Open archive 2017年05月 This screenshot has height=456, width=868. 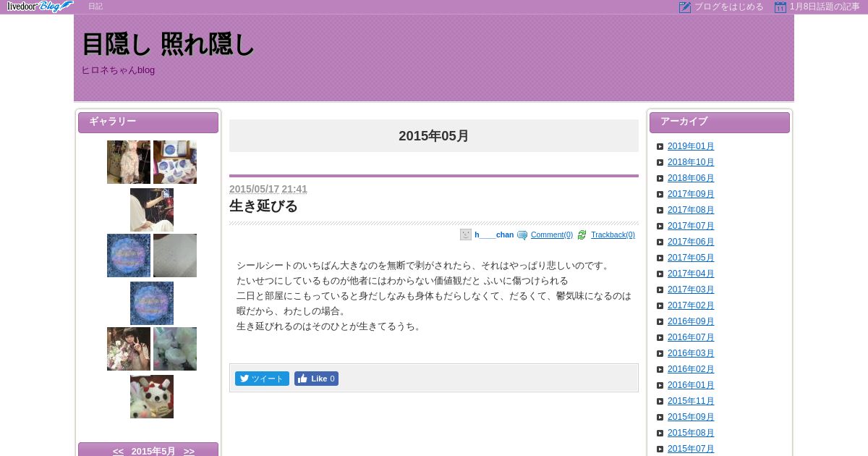coord(691,258)
